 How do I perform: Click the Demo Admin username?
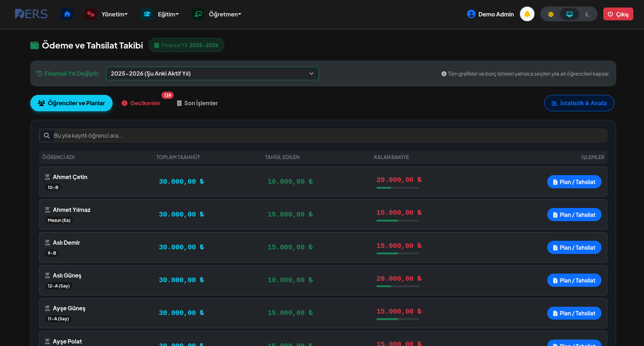coord(496,14)
